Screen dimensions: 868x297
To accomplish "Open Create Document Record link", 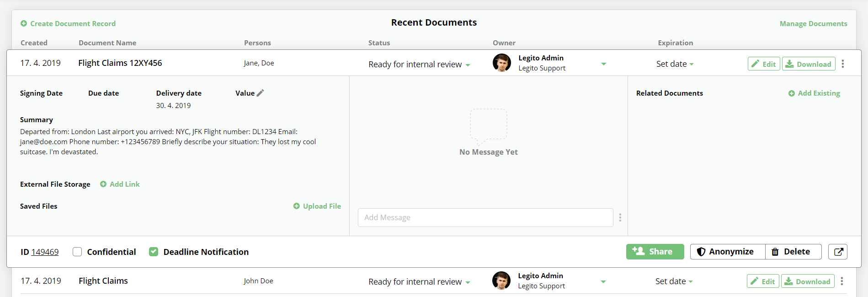I will 73,23.
